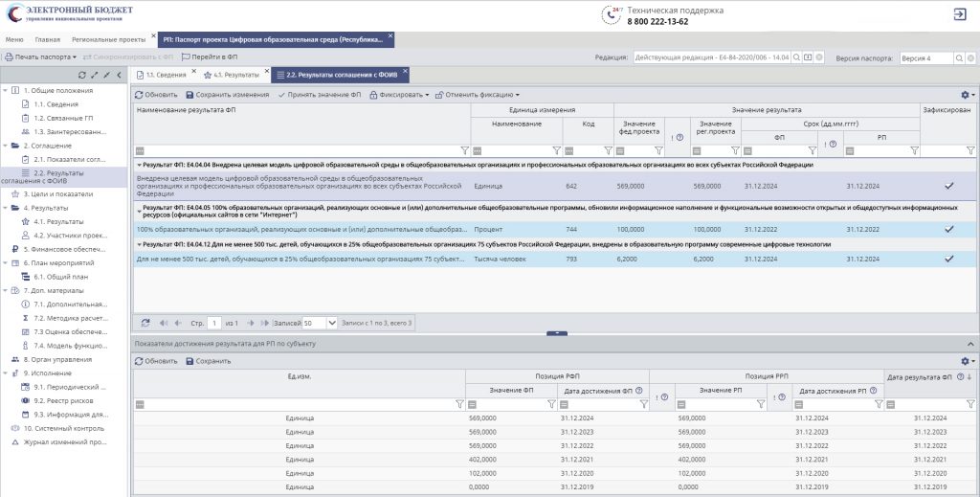Switch to the 1.1. Сведения tab

coord(166,75)
